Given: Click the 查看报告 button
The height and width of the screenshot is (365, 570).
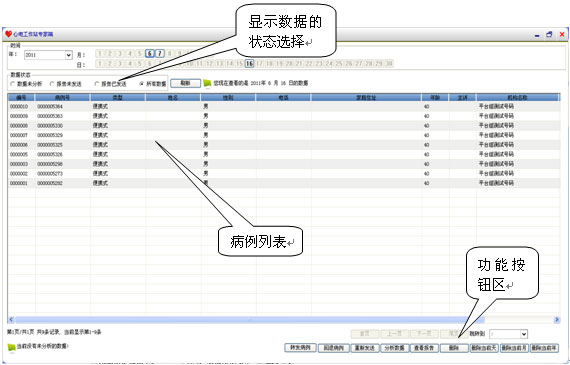Looking at the screenshot, I should tap(424, 348).
